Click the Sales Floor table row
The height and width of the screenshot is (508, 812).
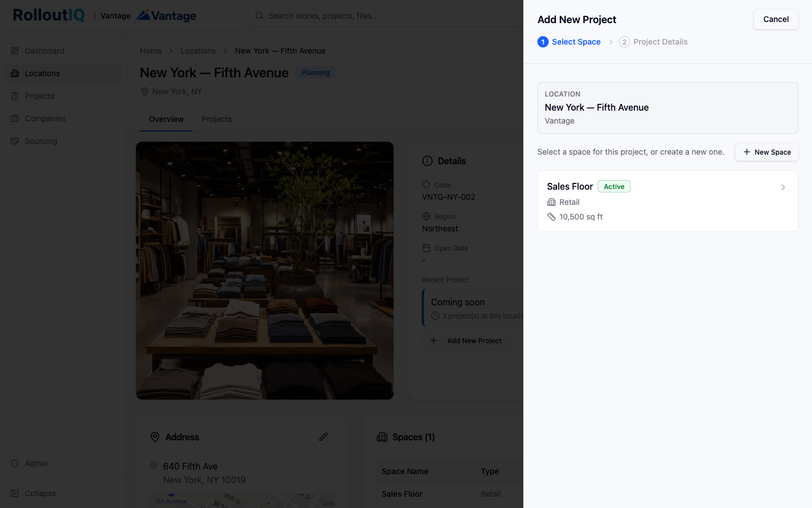click(x=450, y=494)
